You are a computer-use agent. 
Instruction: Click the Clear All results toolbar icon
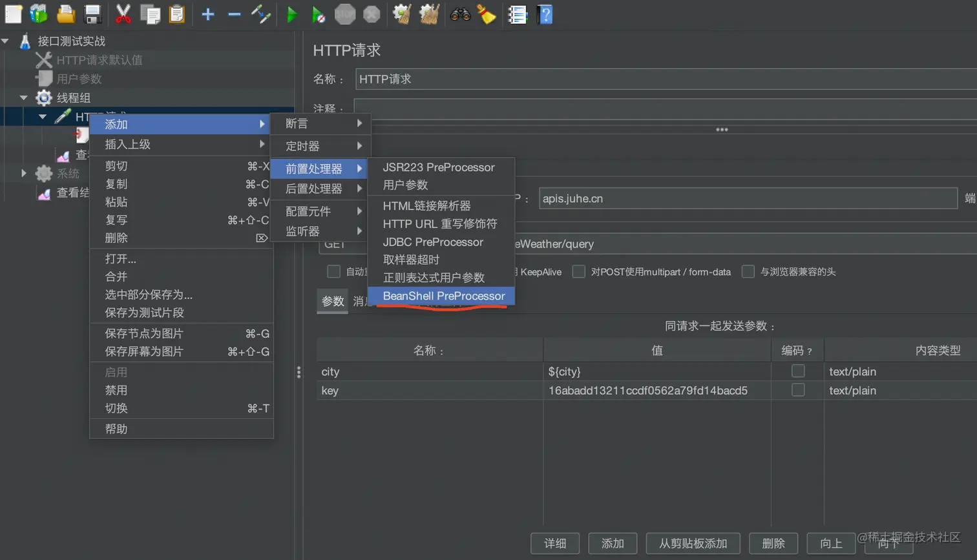pos(429,14)
